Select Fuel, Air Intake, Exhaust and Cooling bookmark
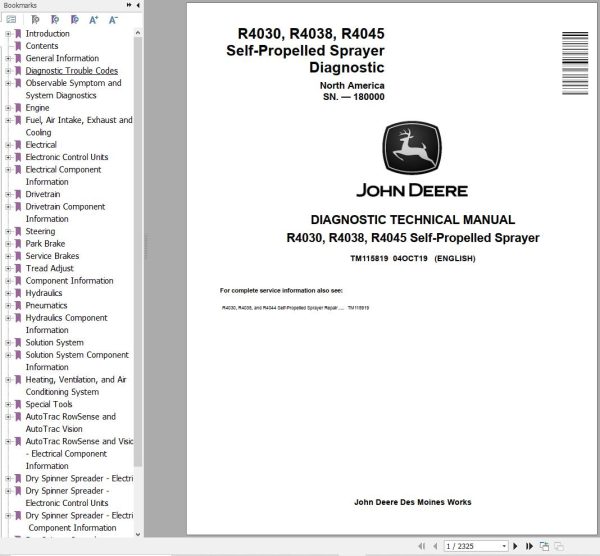The height and width of the screenshot is (556, 600). click(79, 126)
